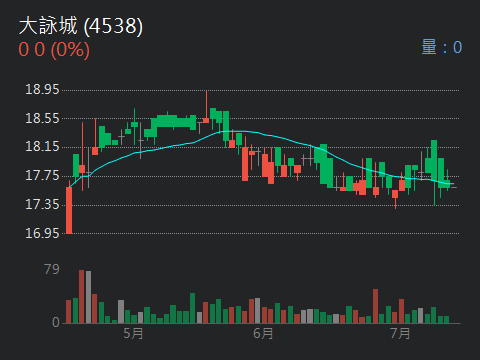The image size is (480, 360).
Task: Click the 5月 date axis label
Action: tap(133, 333)
